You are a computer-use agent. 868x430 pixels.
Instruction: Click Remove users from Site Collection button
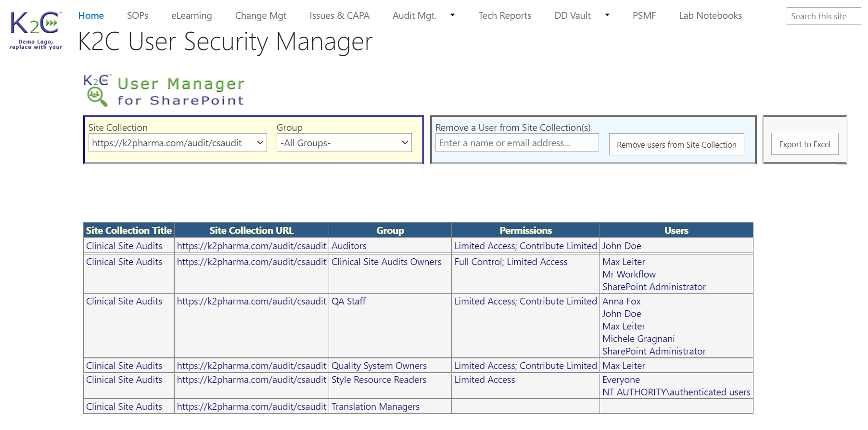pyautogui.click(x=677, y=144)
